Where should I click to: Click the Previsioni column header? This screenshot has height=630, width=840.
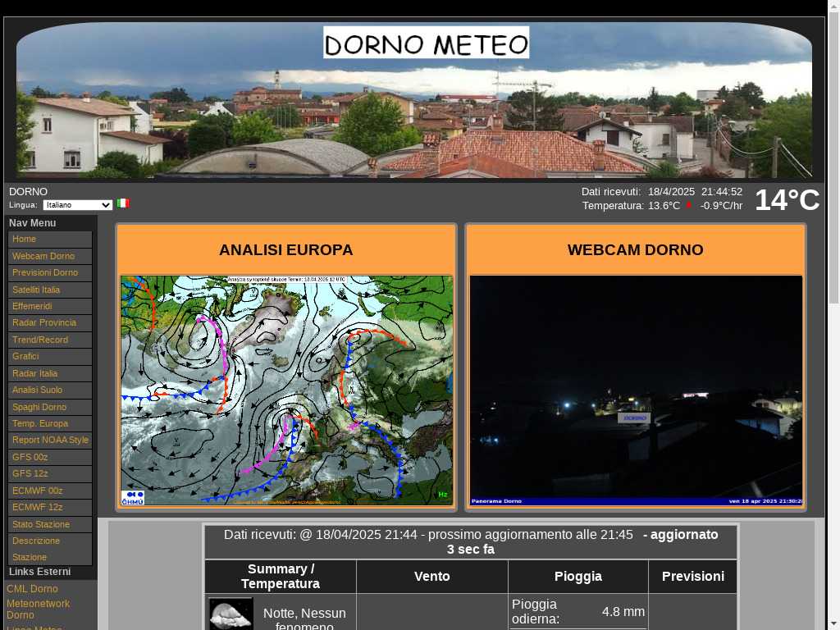coord(693,577)
